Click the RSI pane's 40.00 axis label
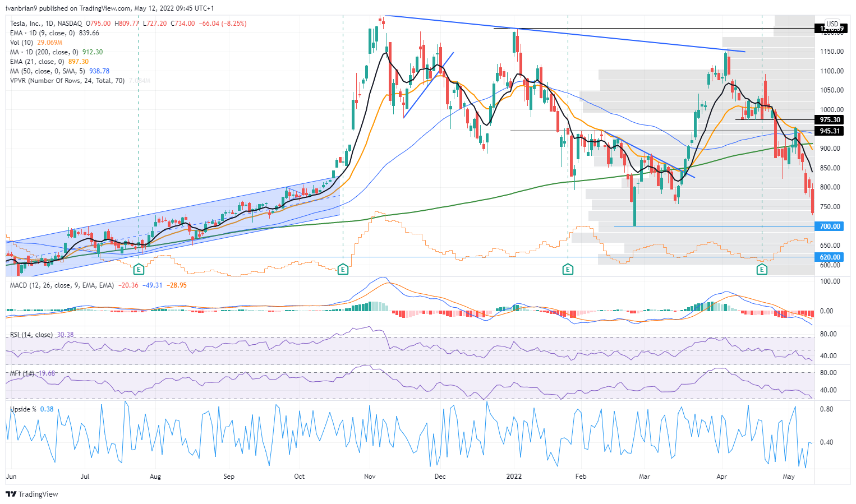The width and height of the screenshot is (856, 504). [829, 356]
